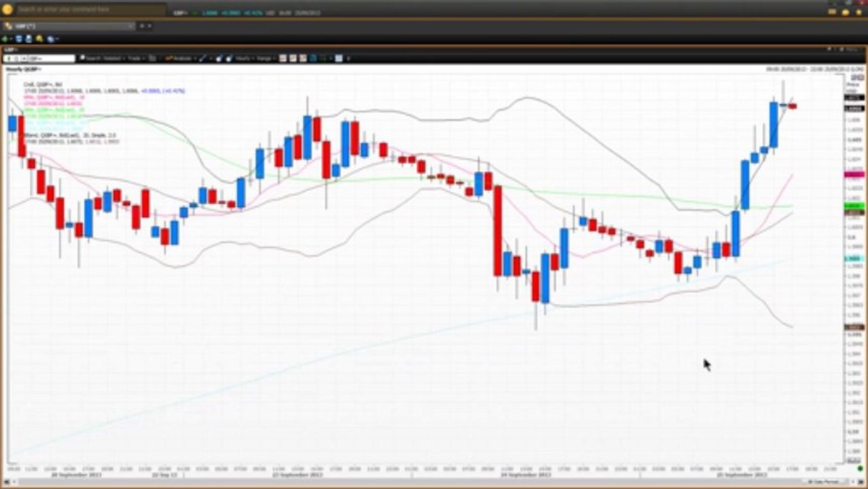The image size is (868, 489).
Task: Select the Cndl QGBP= Bid legend entry
Action: [x=44, y=84]
